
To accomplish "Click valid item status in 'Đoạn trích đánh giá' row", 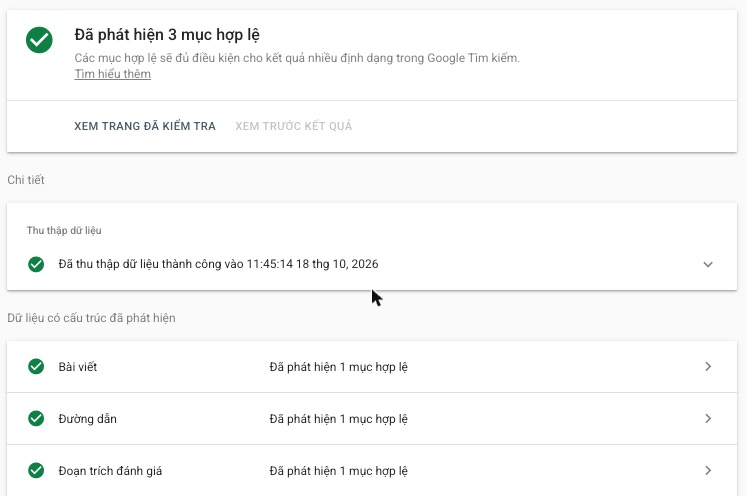I will (x=338, y=471).
